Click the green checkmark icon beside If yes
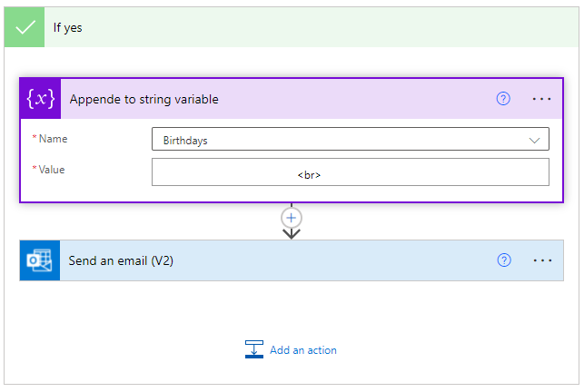Screen dimensions: 584x392 [x=25, y=27]
